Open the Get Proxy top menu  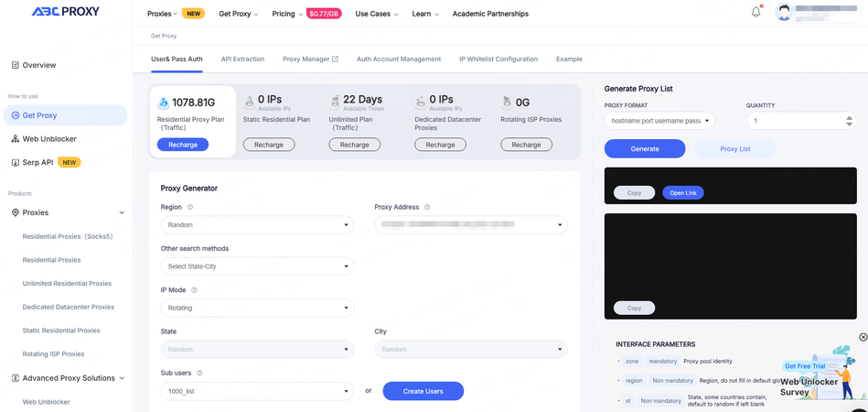point(239,14)
